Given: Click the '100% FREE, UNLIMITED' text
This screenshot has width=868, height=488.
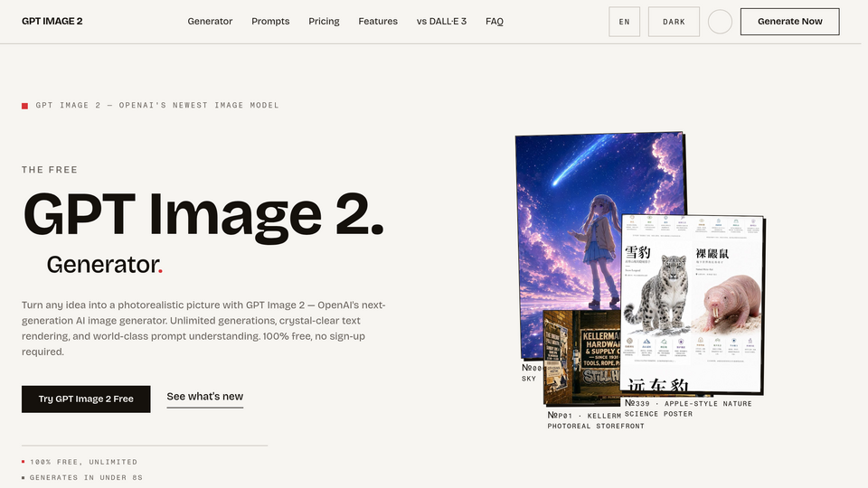Looking at the screenshot, I should coord(83,462).
